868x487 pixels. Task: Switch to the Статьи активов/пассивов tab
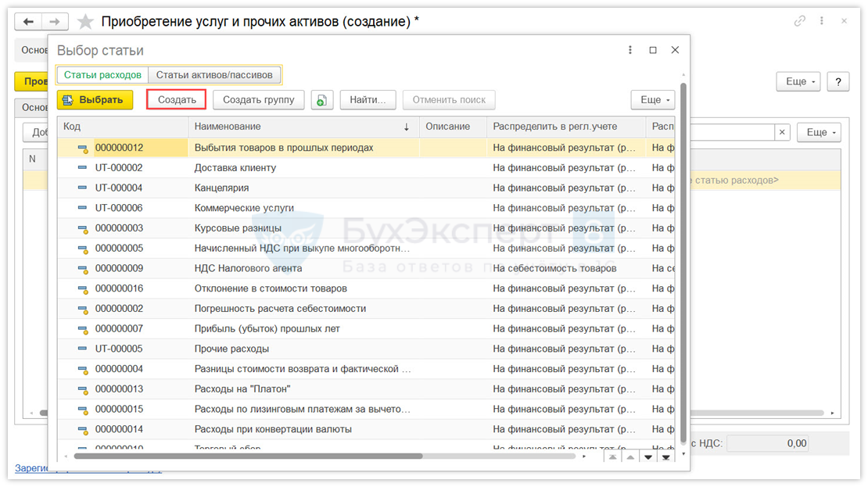pyautogui.click(x=214, y=75)
